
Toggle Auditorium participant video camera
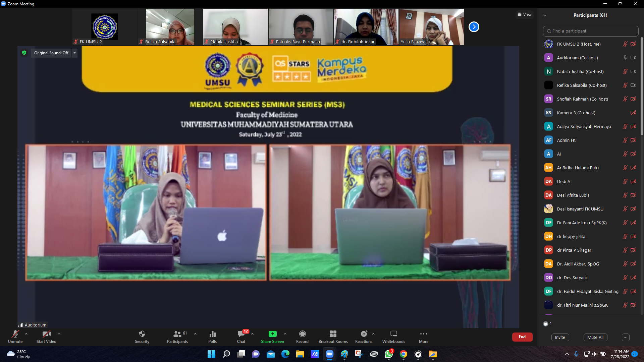633,58
